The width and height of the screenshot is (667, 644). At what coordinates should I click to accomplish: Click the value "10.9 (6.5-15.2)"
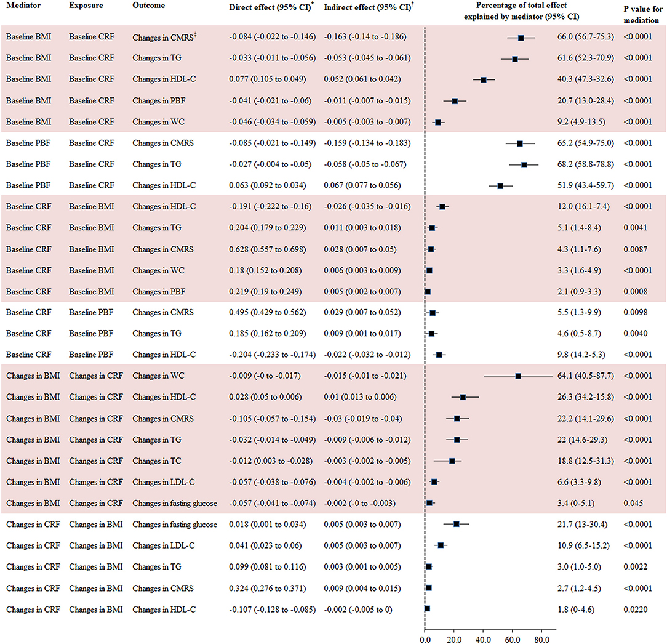[x=583, y=545]
